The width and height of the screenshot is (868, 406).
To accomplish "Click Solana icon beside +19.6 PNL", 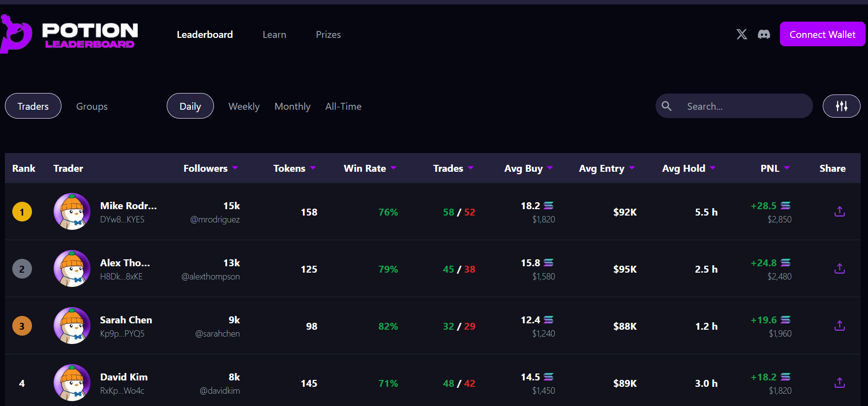I will pos(786,320).
